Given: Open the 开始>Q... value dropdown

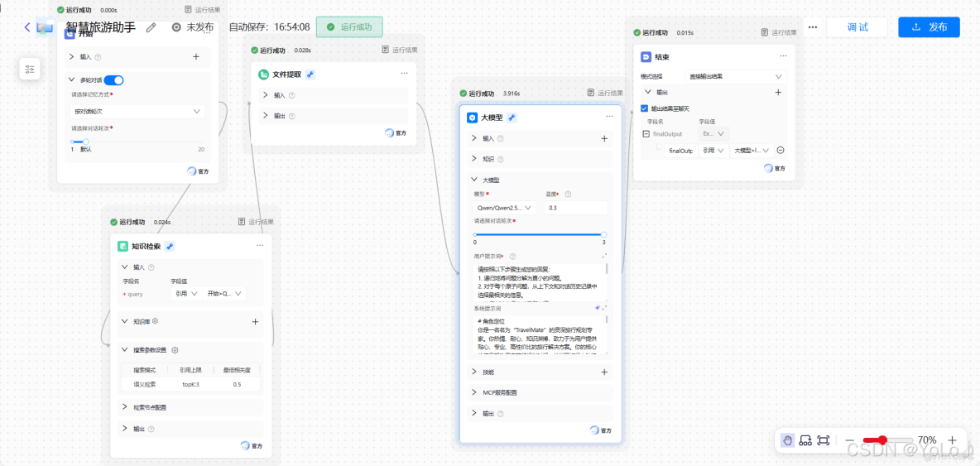Looking at the screenshot, I should click(x=225, y=294).
